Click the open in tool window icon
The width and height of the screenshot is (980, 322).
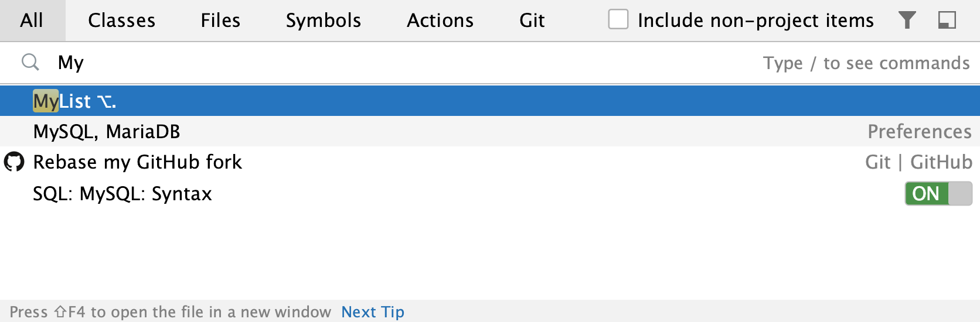947,20
